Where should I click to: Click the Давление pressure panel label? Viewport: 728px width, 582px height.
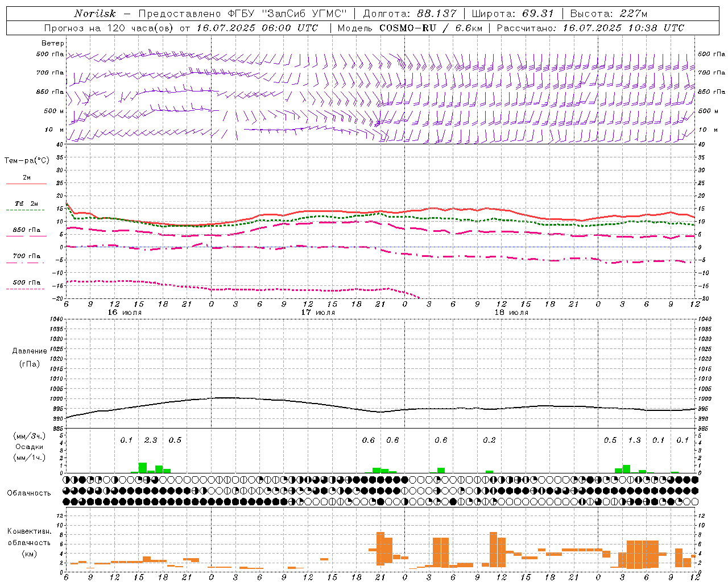(x=30, y=351)
